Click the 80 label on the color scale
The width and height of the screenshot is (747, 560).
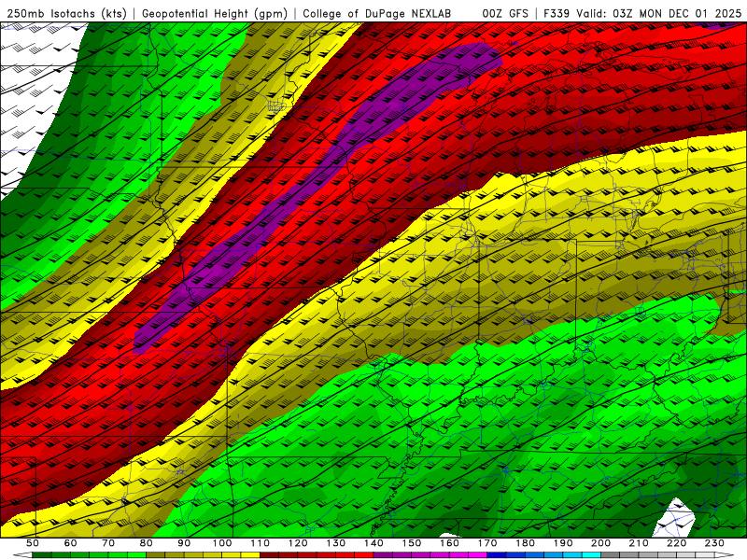146,543
